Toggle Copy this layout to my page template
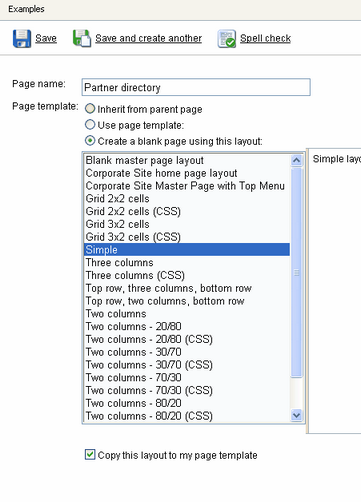 pos(90,455)
